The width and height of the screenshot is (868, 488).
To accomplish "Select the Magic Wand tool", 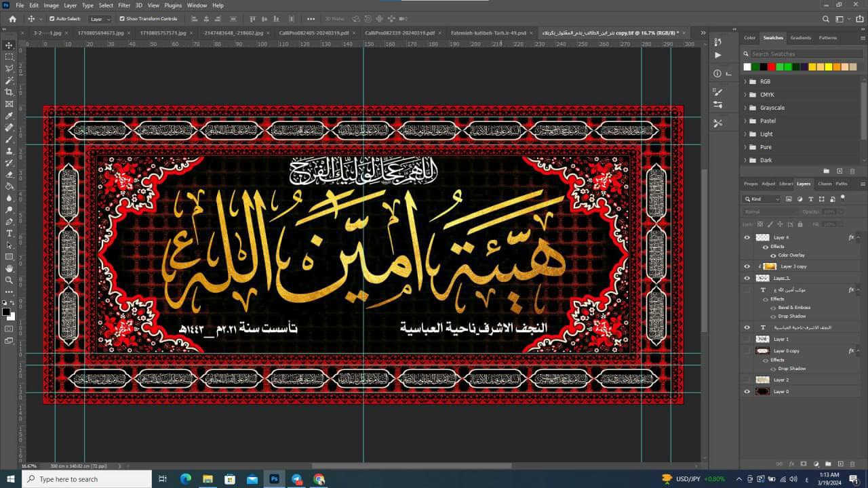I will pos(9,80).
